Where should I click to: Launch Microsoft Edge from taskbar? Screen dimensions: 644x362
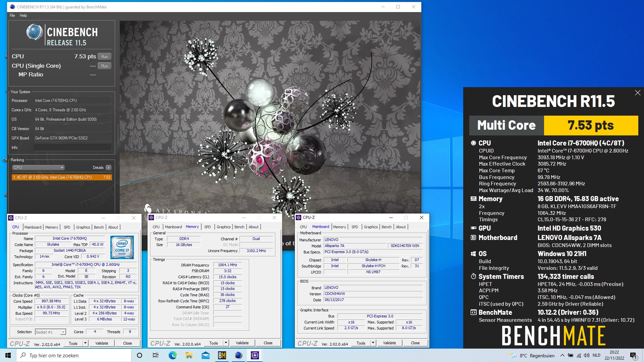click(x=172, y=355)
